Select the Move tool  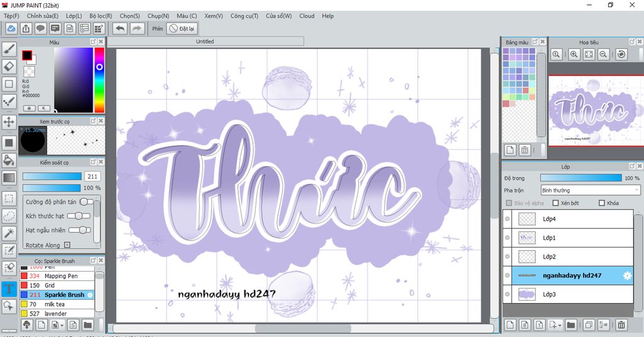pos(9,122)
